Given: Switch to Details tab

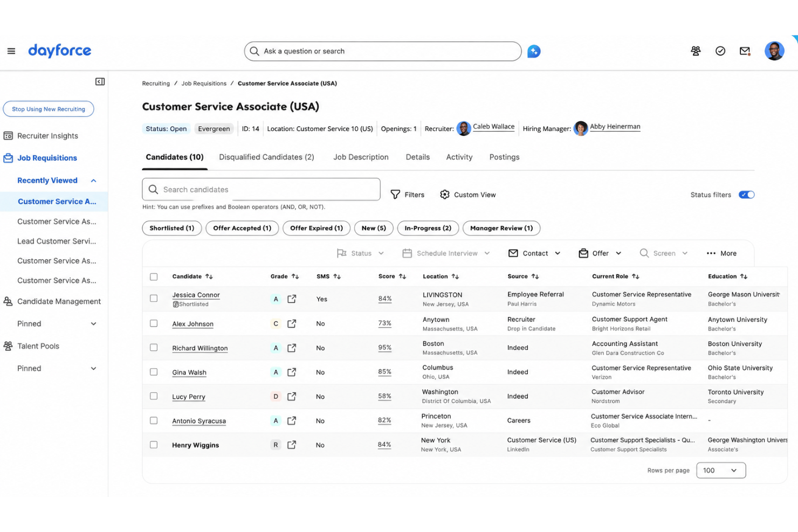Looking at the screenshot, I should coord(418,157).
